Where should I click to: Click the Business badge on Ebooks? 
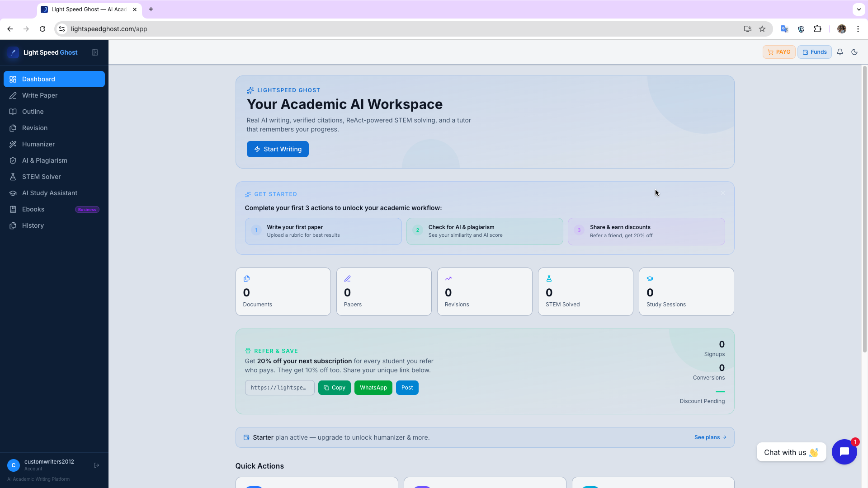pyautogui.click(x=87, y=210)
